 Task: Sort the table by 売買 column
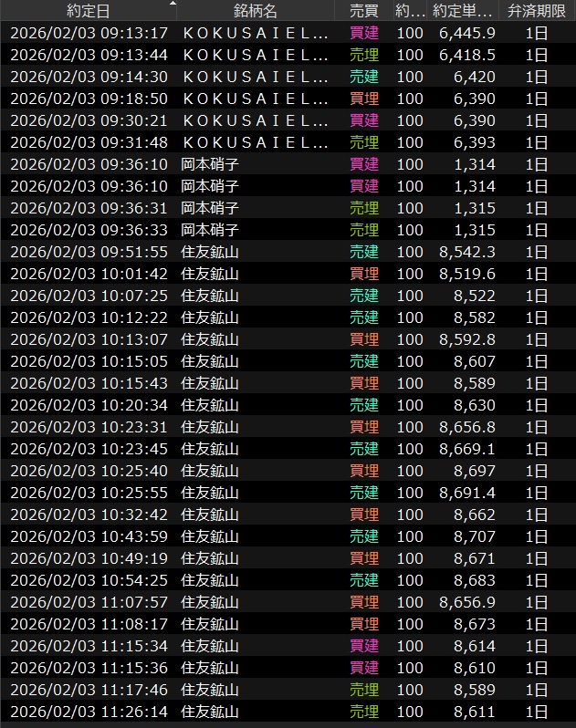364,11
